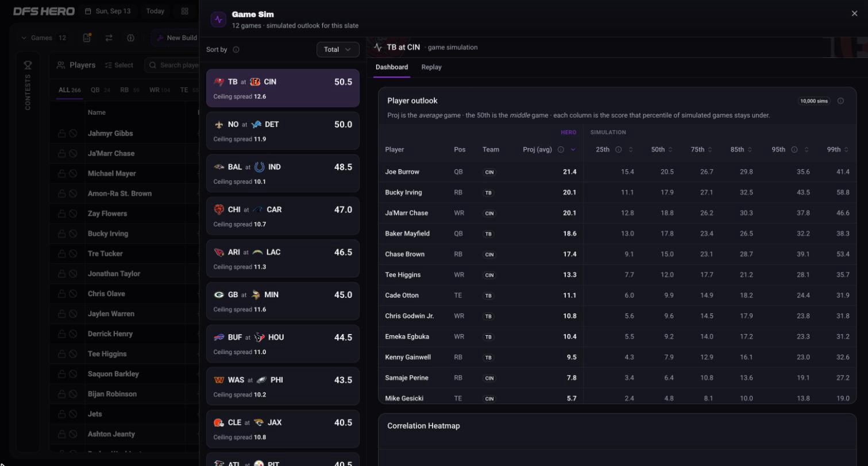Click the Today button in the header
Screen dimensions: 868x466
[x=155, y=11]
